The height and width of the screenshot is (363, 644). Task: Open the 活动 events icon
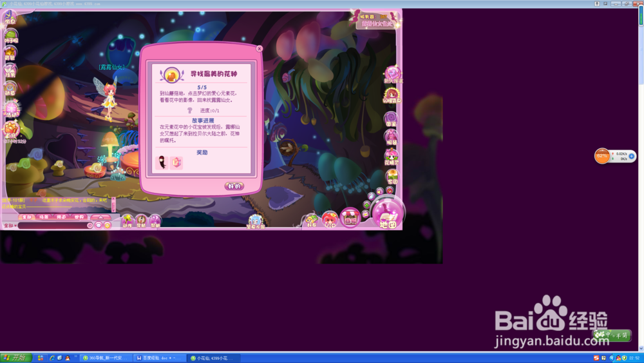11,108
